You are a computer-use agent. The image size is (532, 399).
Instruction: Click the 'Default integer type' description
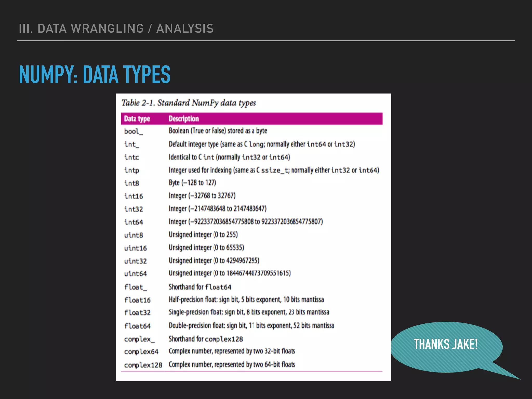click(262, 144)
